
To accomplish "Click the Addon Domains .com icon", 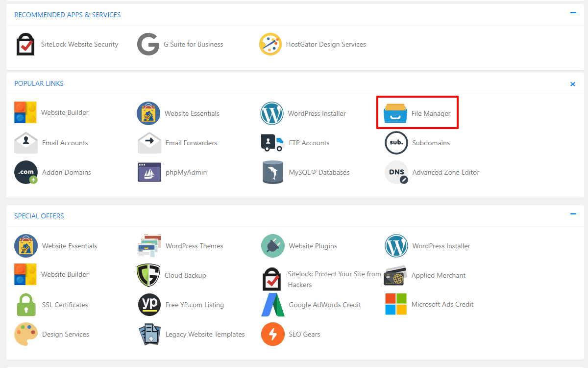I will pos(26,172).
